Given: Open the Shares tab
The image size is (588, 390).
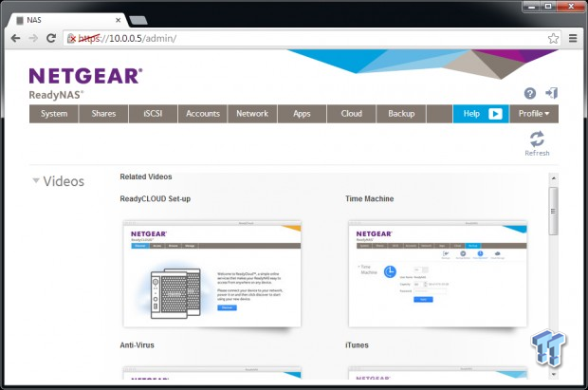Looking at the screenshot, I should point(103,114).
